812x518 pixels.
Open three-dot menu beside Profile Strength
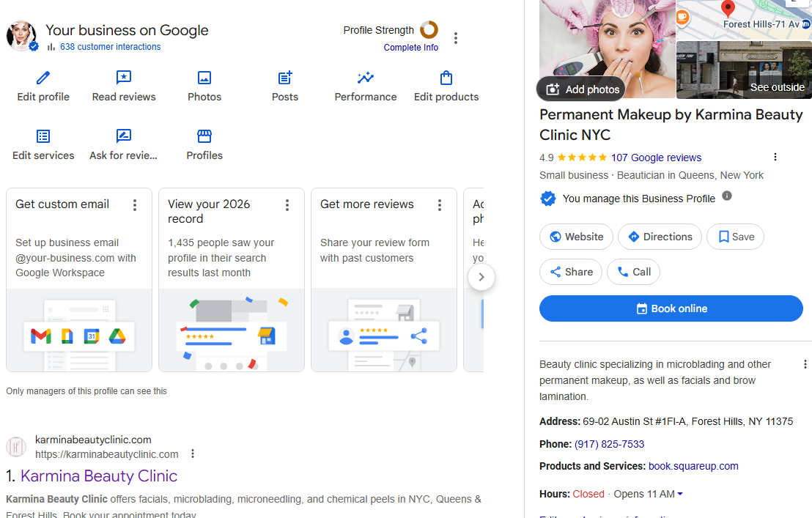[456, 38]
